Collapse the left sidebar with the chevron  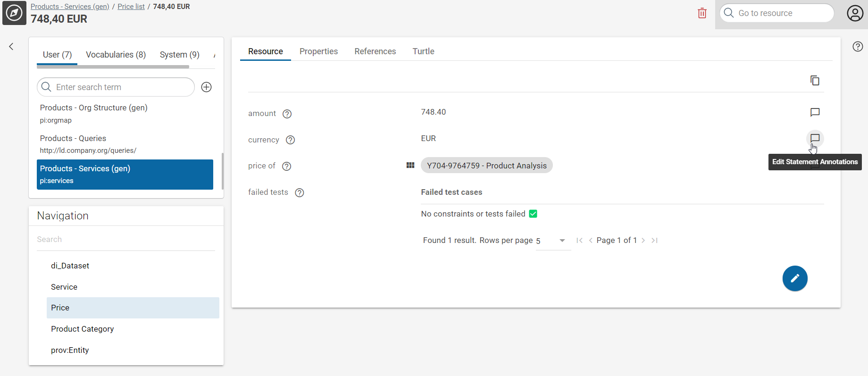pyautogui.click(x=11, y=47)
